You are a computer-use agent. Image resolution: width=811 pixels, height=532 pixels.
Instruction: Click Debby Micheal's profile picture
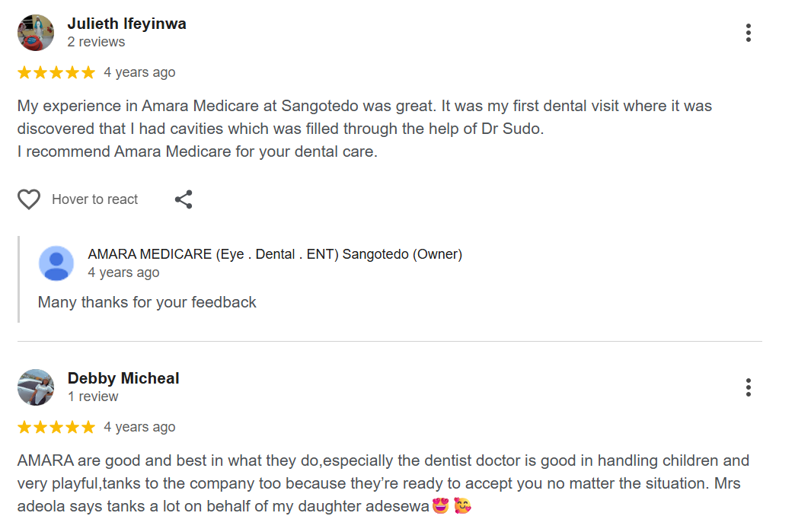click(x=36, y=387)
